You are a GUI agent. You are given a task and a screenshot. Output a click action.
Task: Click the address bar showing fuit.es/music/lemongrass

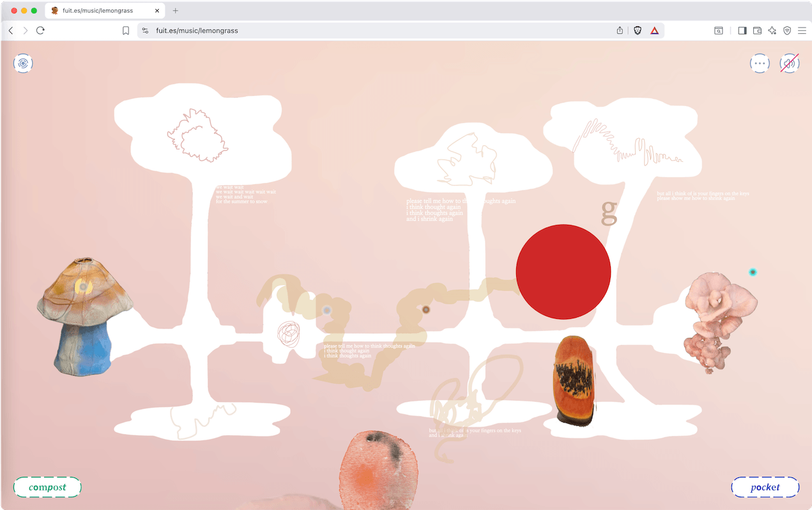point(401,30)
